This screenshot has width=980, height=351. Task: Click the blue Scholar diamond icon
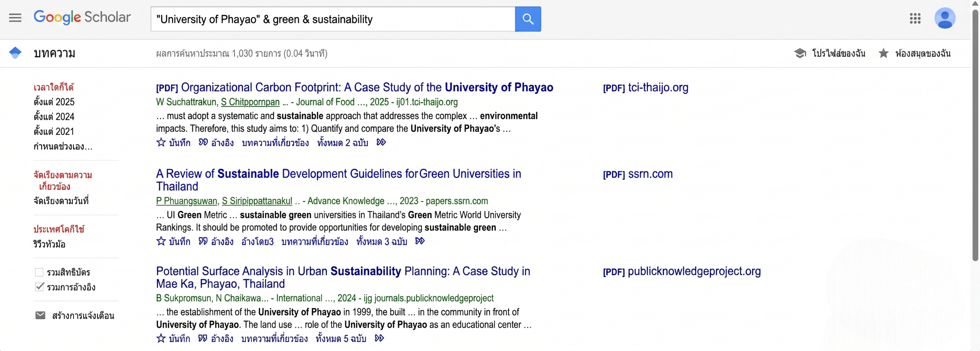tap(15, 53)
